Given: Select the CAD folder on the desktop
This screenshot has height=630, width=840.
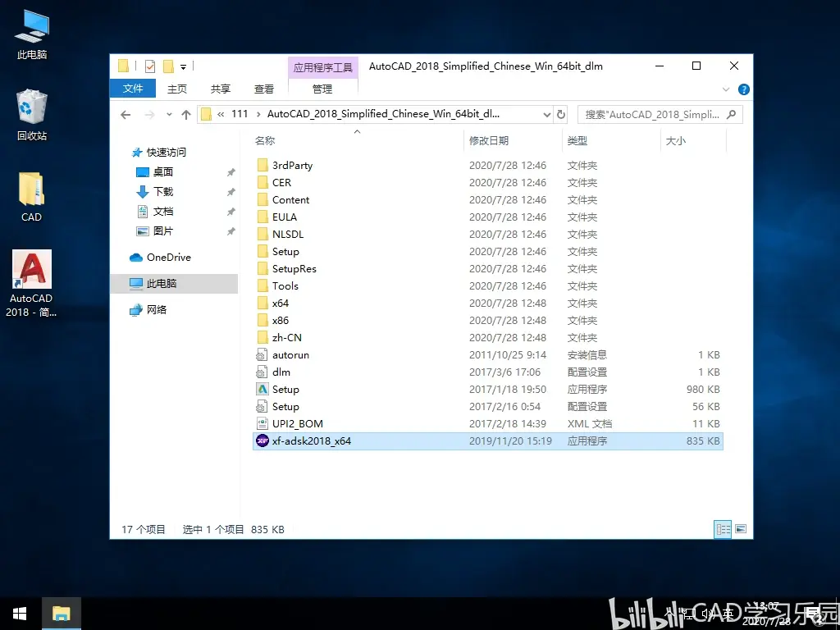Looking at the screenshot, I should [32, 197].
